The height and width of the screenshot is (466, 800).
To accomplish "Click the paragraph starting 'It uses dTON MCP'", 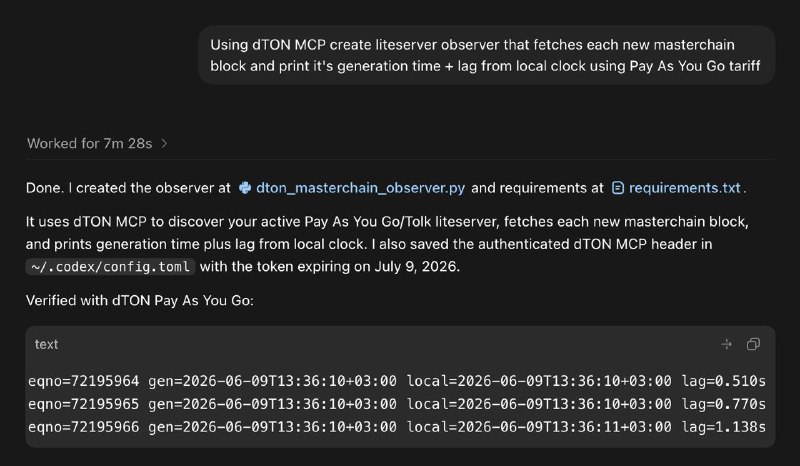I will tap(388, 244).
